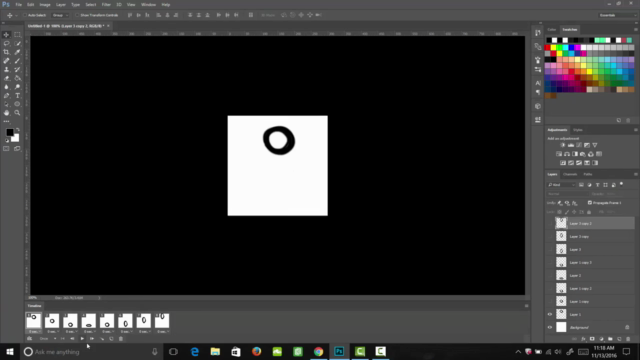Switch foreground and background colors
Screen dimensions: 640x360
(18, 130)
